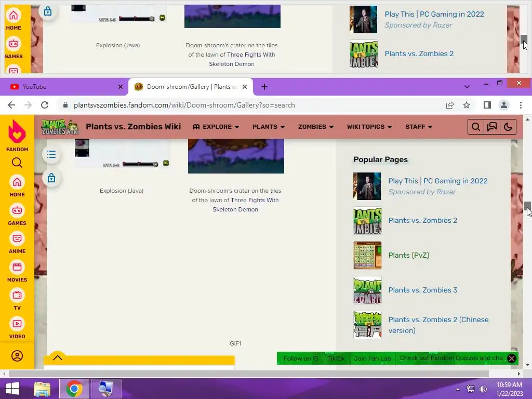
Task: Open the table of contents list icon
Action: click(x=51, y=155)
